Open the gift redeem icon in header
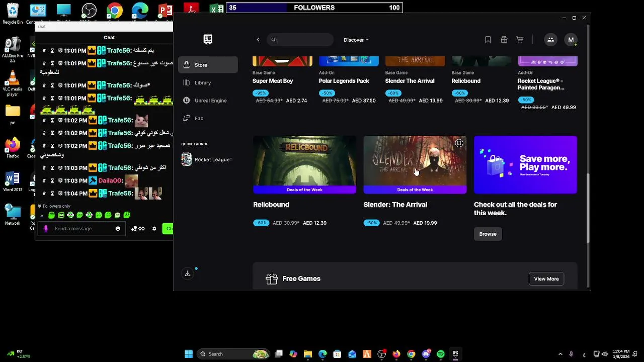The width and height of the screenshot is (644, 362). coord(504,40)
